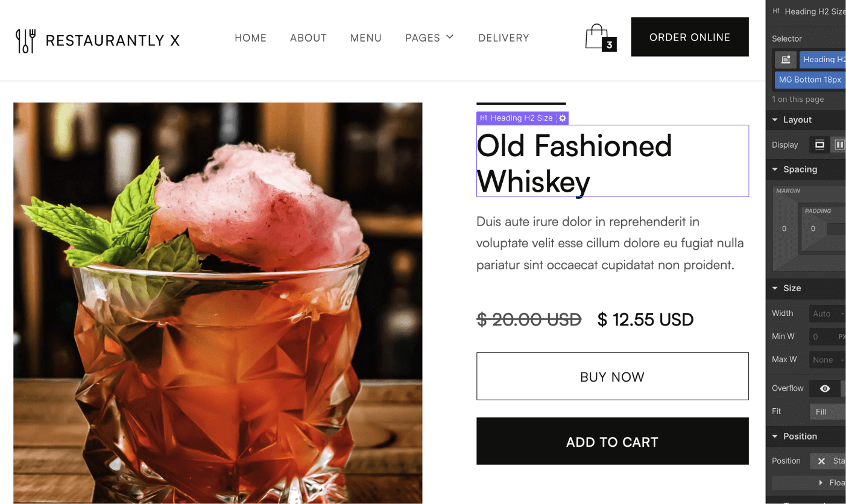Set Display to block layout icon
Image resolution: width=846 pixels, height=504 pixels.
(819, 145)
